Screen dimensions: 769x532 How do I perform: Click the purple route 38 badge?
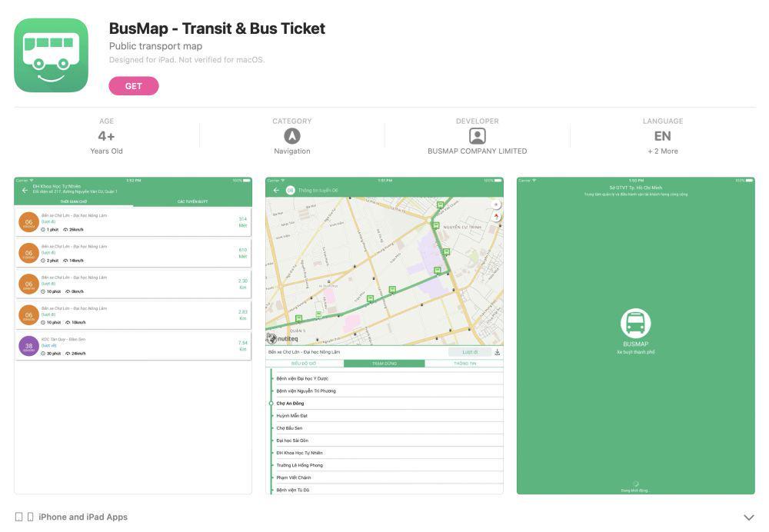coord(29,346)
